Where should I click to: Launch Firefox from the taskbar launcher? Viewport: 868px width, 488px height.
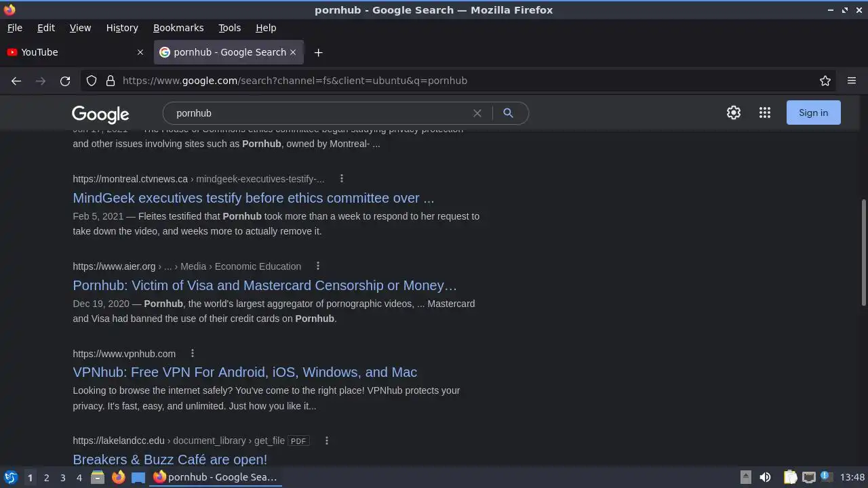tap(118, 477)
